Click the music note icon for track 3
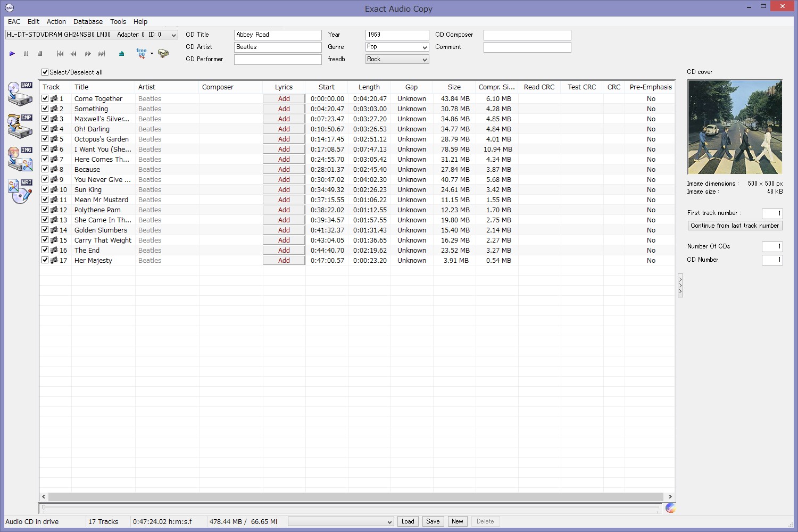 click(54, 119)
